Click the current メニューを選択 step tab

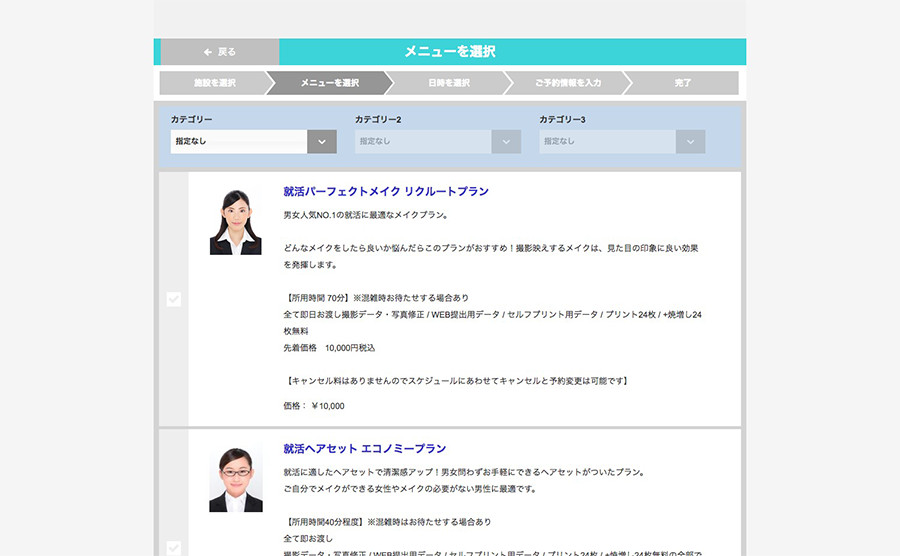pos(329,83)
